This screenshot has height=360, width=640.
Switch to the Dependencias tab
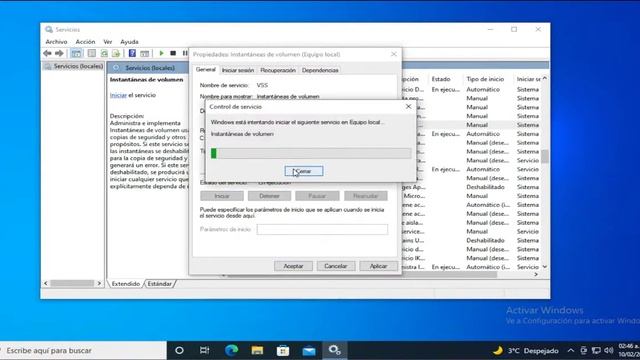click(x=320, y=70)
